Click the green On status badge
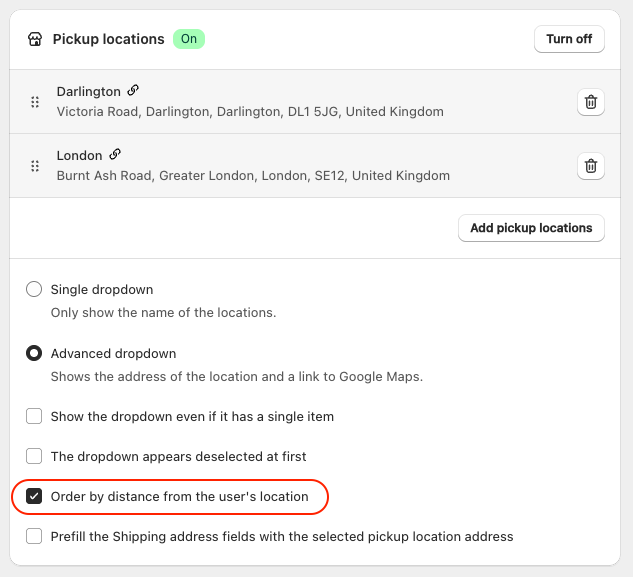Viewport: 633px width, 577px height. (x=189, y=39)
